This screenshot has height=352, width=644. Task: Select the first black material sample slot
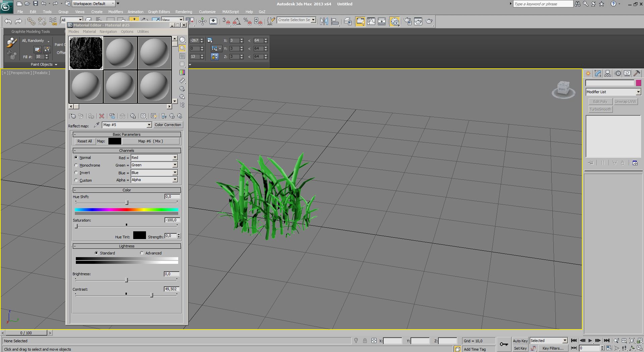click(86, 53)
